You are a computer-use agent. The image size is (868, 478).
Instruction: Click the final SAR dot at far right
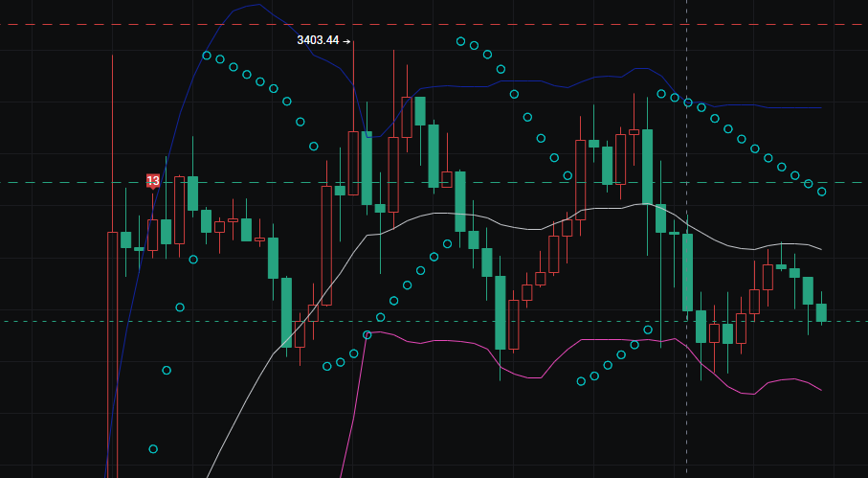click(821, 192)
